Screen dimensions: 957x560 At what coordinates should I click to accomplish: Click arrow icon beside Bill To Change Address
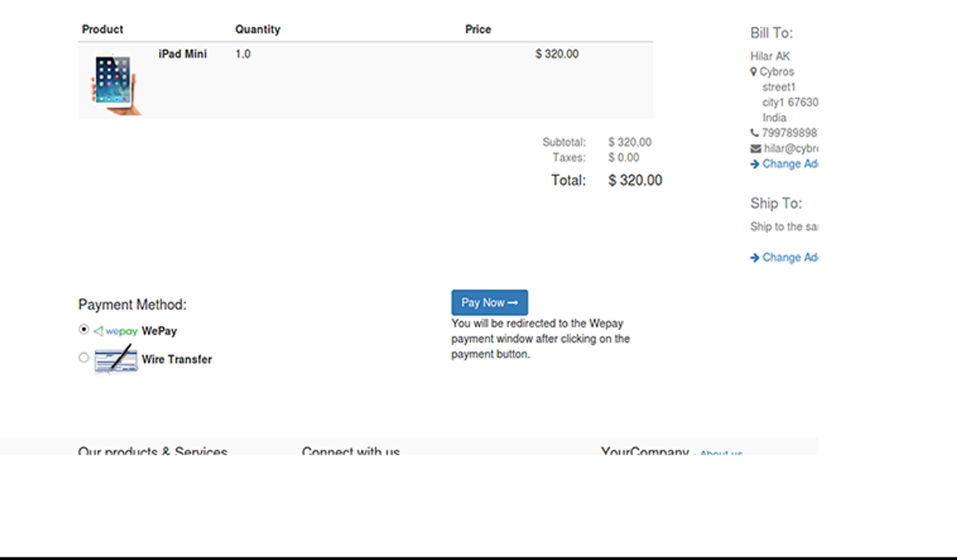tap(754, 164)
